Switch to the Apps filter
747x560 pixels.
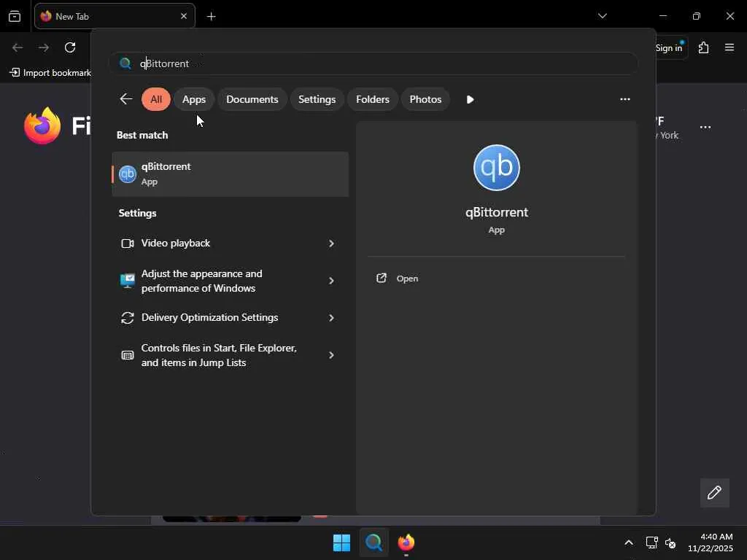194,99
